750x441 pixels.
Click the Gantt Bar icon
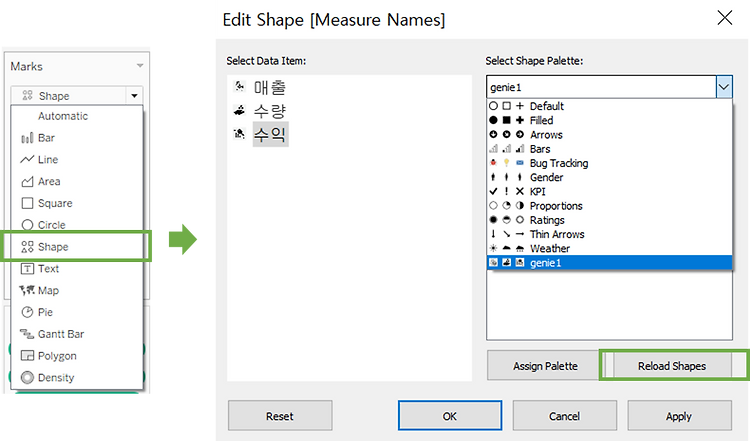[x=27, y=333]
